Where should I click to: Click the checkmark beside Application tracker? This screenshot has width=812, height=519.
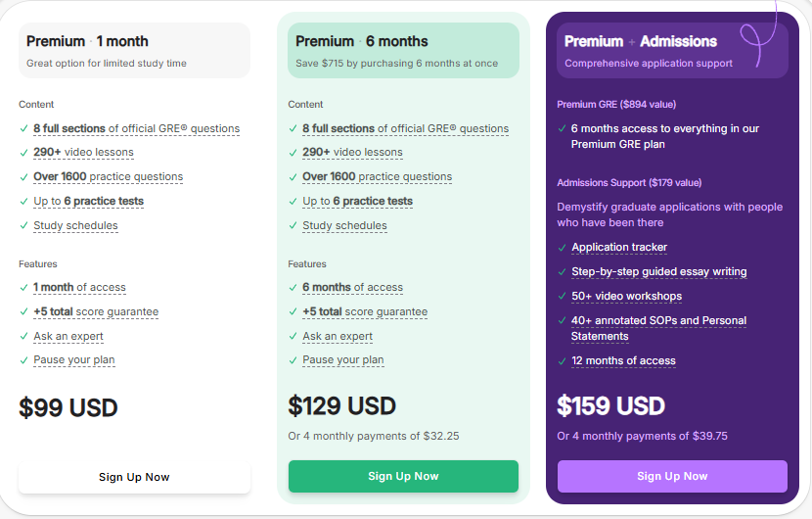pos(562,248)
